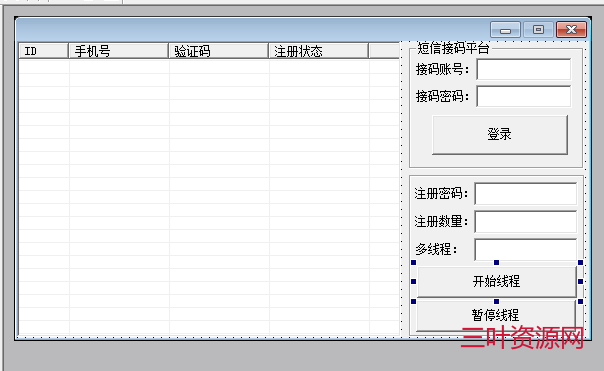Image resolution: width=604 pixels, height=371 pixels.
Task: Click the 开始线程 button
Action: pyautogui.click(x=497, y=282)
